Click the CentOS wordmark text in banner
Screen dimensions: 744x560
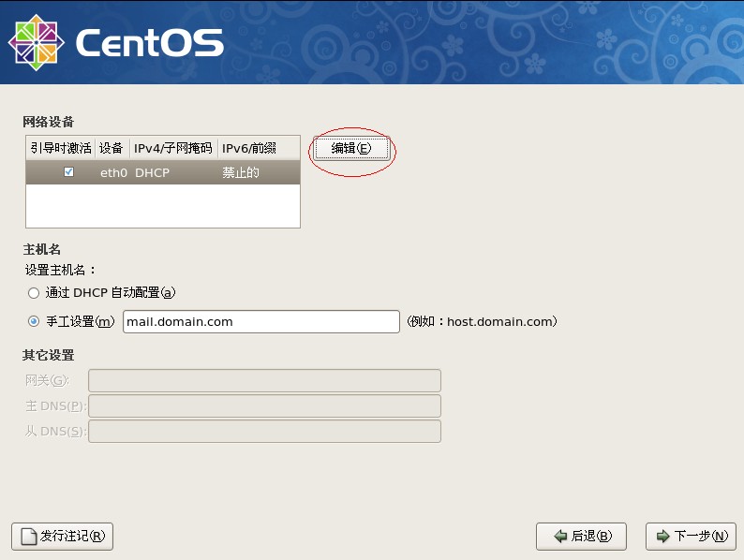[x=148, y=43]
